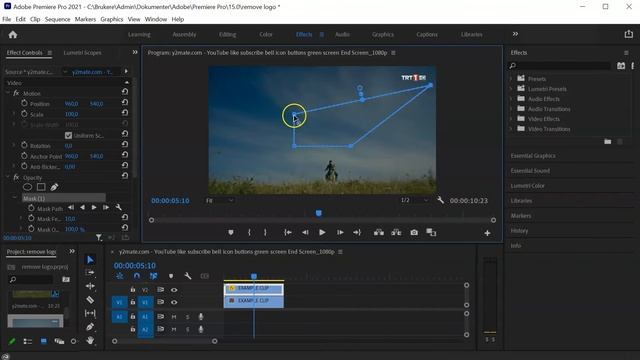Expand the Video Effects folder

(x=511, y=119)
